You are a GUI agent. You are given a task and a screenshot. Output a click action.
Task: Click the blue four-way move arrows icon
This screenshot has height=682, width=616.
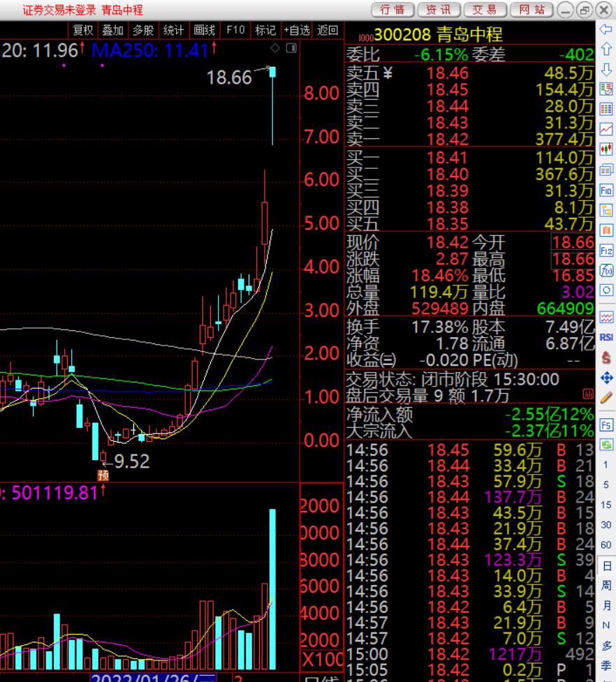(606, 378)
